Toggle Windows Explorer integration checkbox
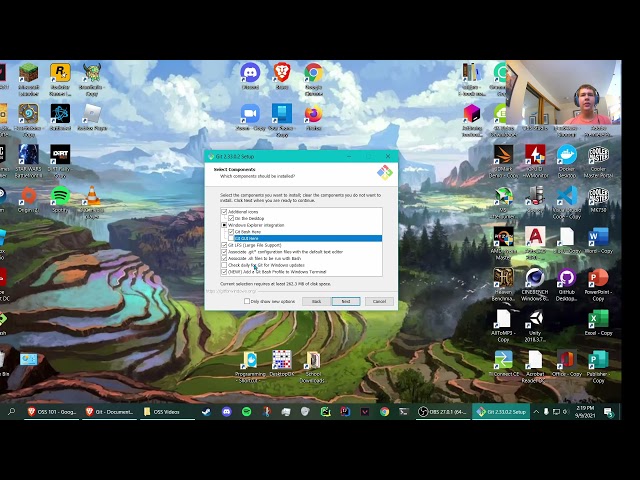The width and height of the screenshot is (640, 480). [x=224, y=225]
